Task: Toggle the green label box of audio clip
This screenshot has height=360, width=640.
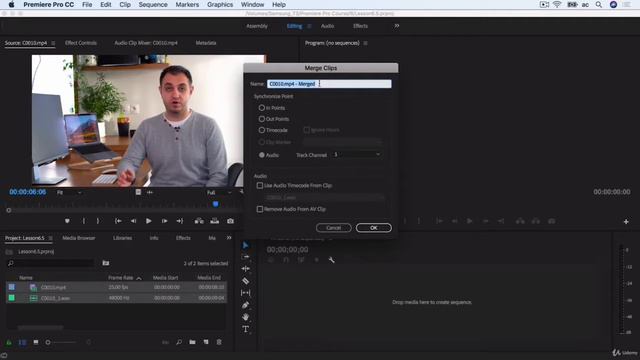Action: point(11,298)
